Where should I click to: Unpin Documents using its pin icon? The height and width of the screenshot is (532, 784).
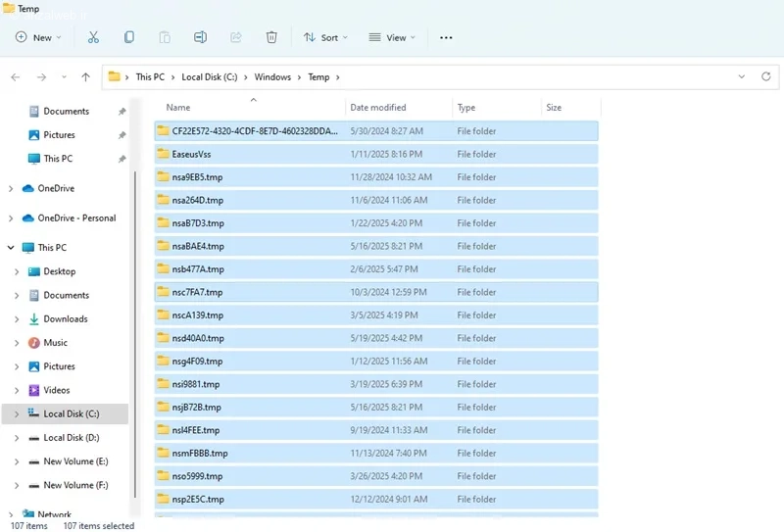pyautogui.click(x=122, y=111)
